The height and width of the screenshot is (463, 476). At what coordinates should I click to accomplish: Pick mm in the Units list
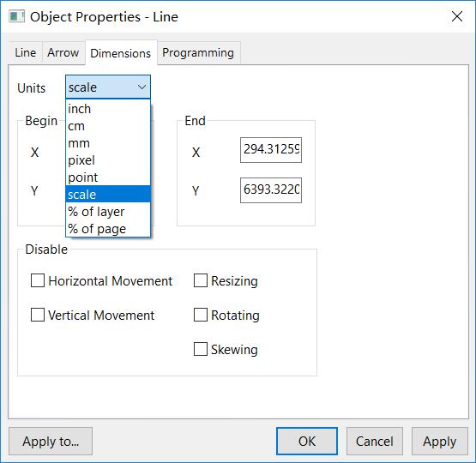click(108, 143)
